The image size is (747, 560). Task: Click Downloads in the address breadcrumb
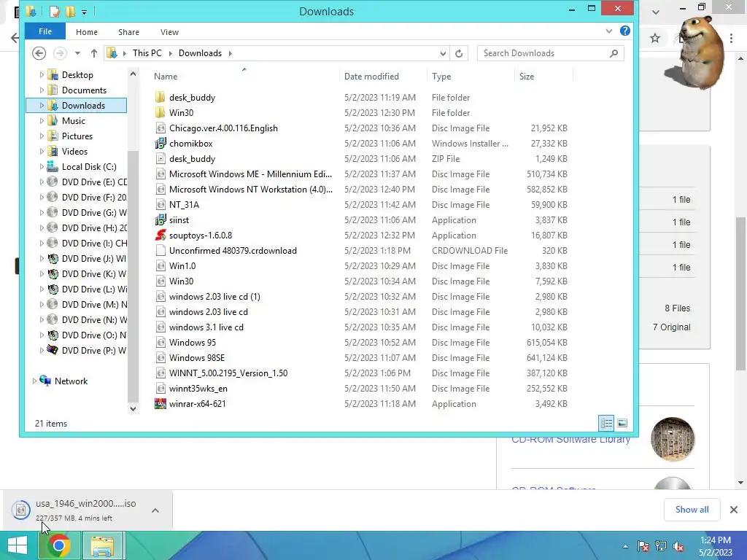[200, 53]
